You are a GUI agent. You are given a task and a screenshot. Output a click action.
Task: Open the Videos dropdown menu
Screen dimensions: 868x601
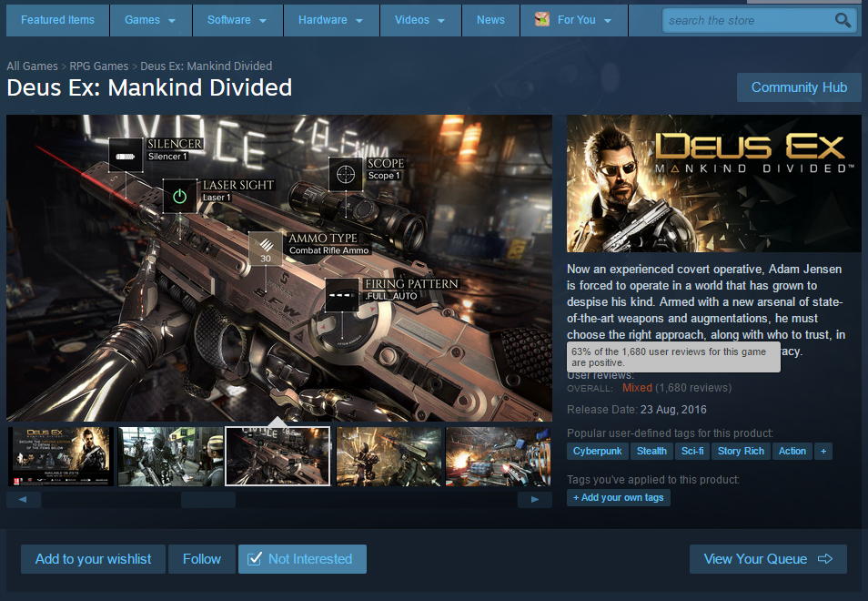419,20
